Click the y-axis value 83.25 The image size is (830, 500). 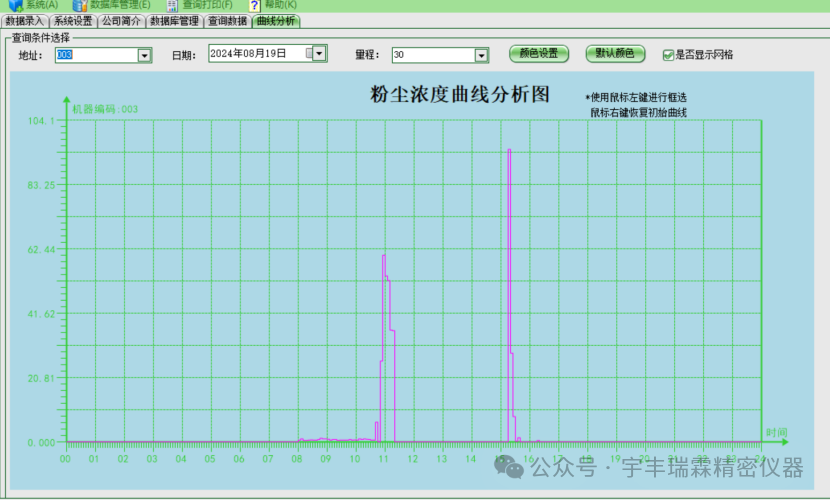41,185
